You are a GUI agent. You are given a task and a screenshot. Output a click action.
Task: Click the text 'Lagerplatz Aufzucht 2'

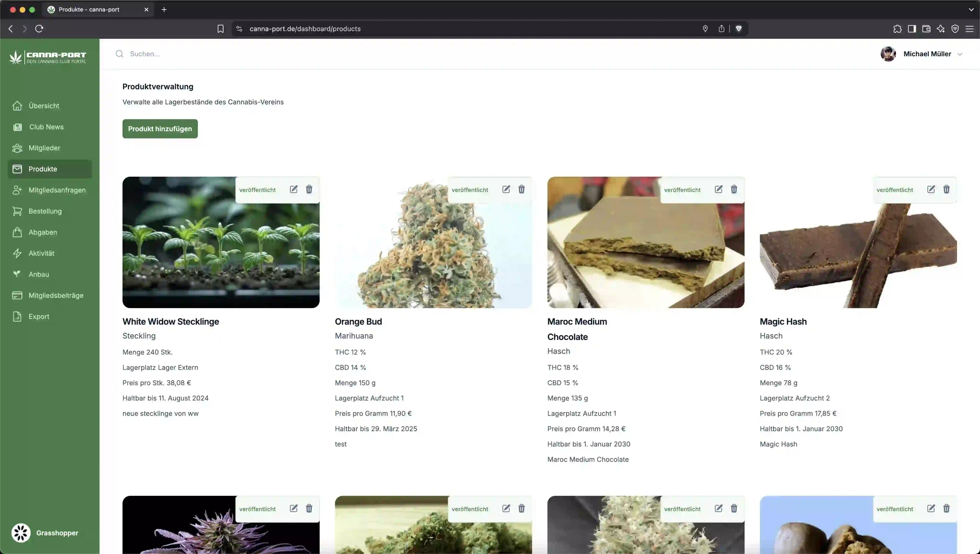coord(795,398)
